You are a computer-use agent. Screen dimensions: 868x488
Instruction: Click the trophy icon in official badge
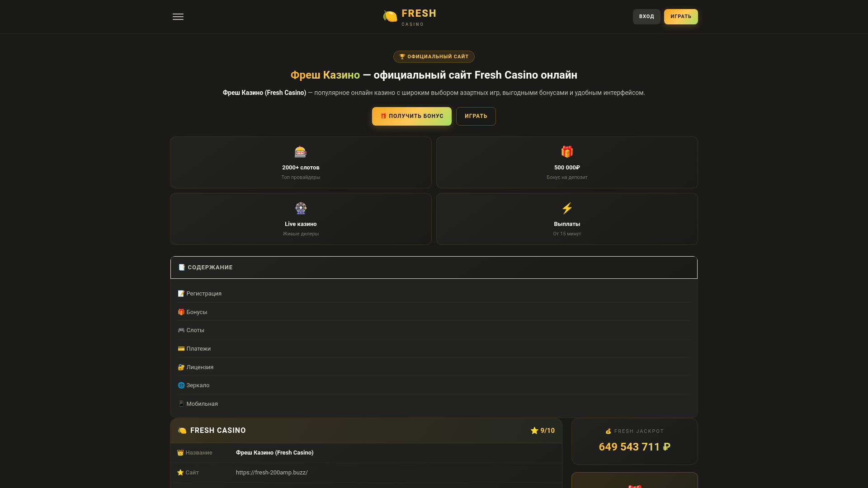402,57
